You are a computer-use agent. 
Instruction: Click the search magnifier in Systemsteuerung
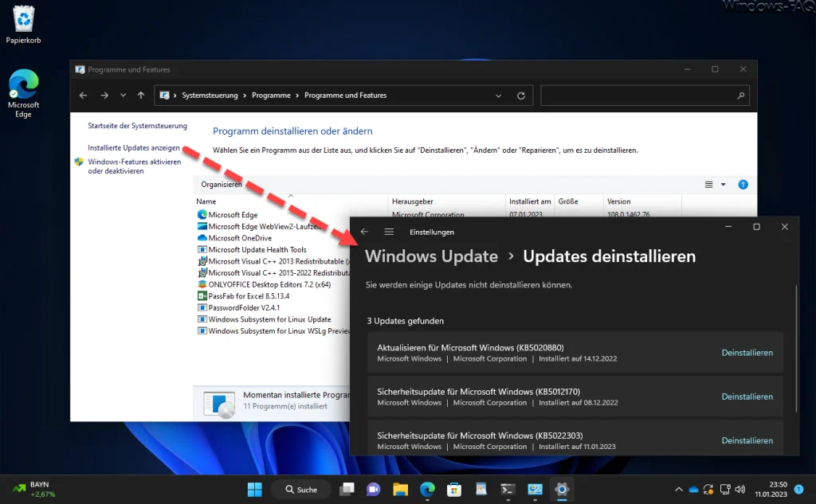[x=741, y=96]
